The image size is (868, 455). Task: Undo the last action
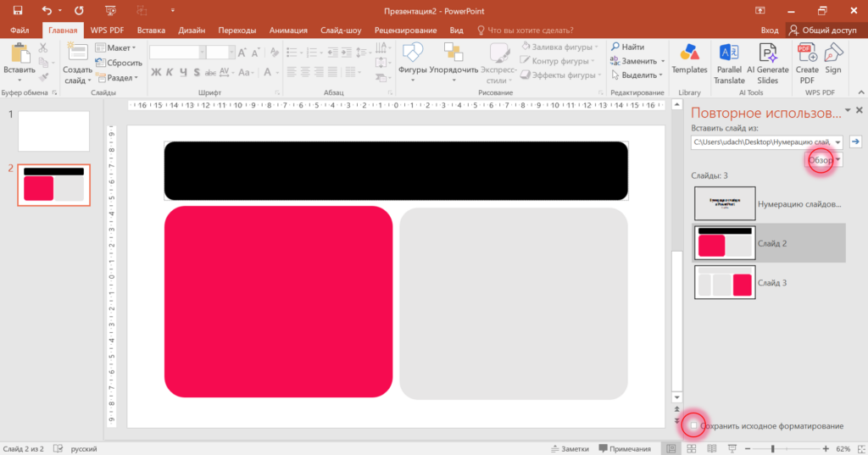pyautogui.click(x=47, y=10)
